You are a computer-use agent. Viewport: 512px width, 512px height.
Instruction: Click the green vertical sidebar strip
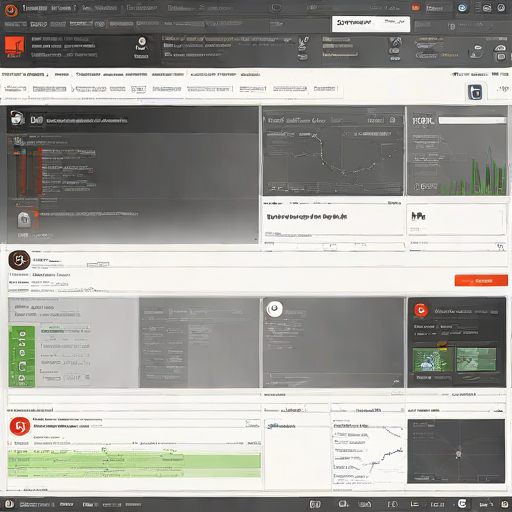click(22, 356)
